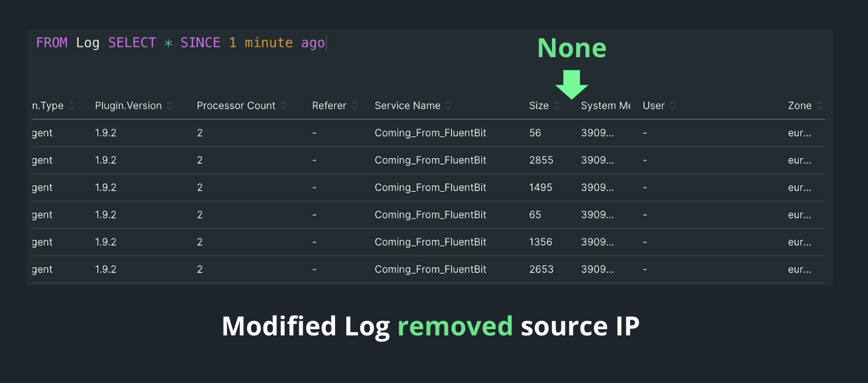Viewport: 868px width, 383px height.
Task: Sort the table by Size icon
Action: point(556,106)
